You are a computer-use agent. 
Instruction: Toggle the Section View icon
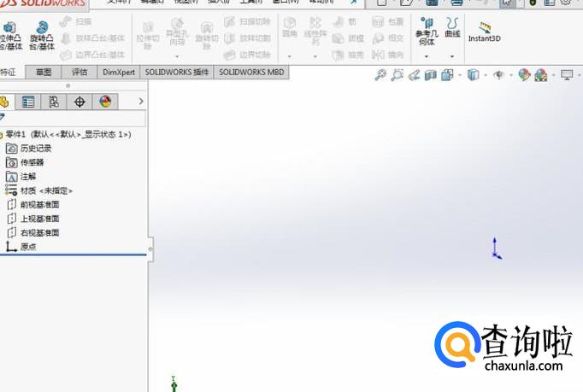(431, 74)
